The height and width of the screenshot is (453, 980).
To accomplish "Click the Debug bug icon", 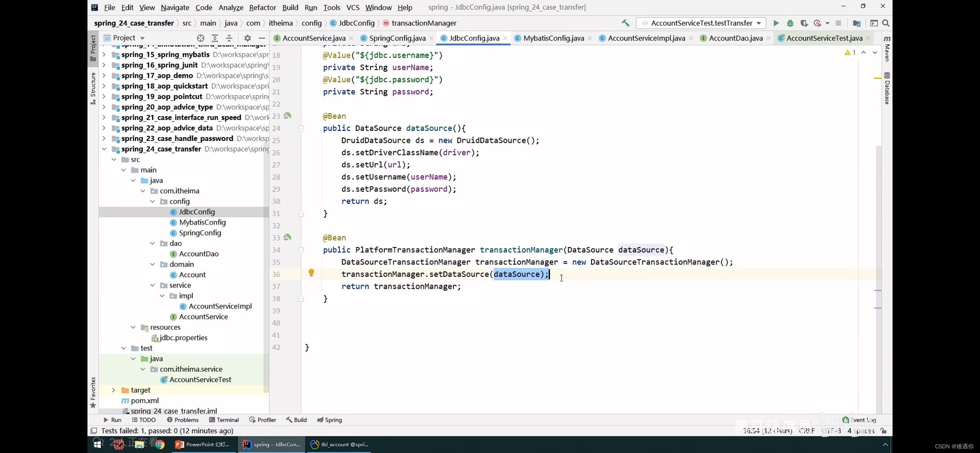I will point(790,23).
